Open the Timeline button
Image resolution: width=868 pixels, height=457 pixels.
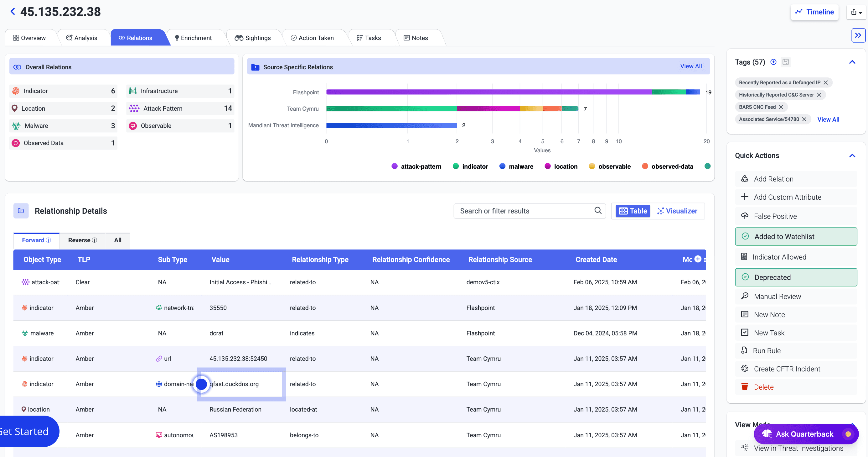pos(814,12)
